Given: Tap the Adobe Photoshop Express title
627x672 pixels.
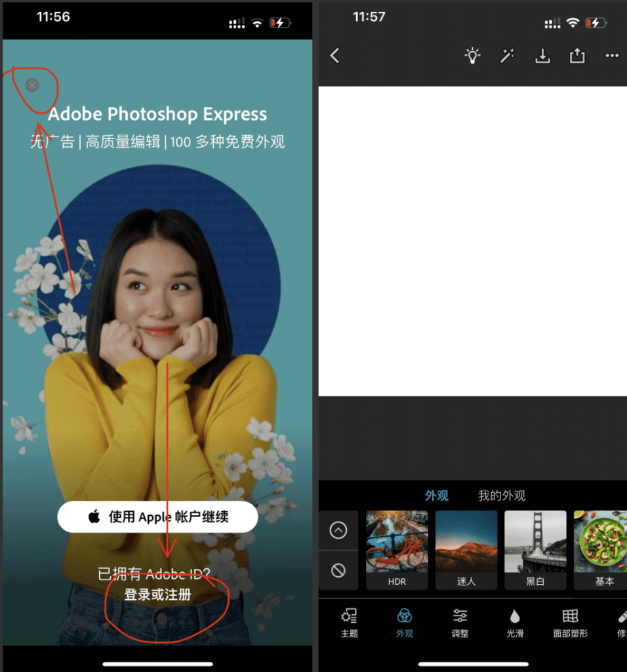Looking at the screenshot, I should [157, 114].
